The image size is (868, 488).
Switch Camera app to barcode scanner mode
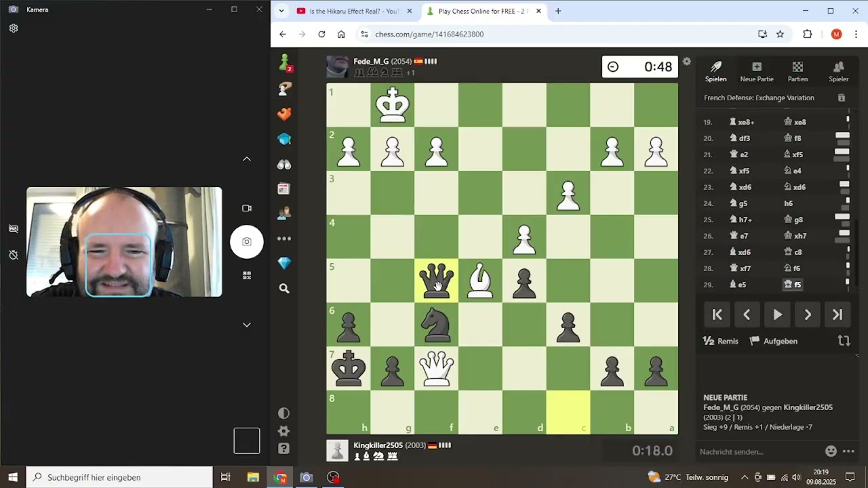coord(247,275)
